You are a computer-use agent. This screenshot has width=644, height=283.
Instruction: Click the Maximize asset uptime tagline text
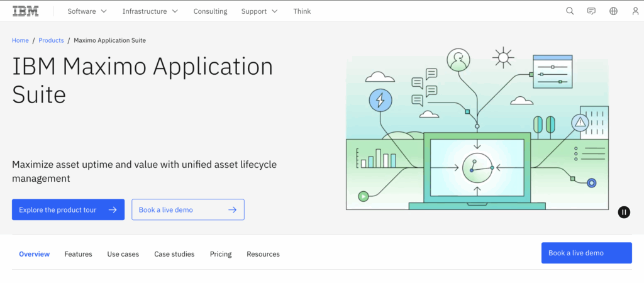click(144, 172)
